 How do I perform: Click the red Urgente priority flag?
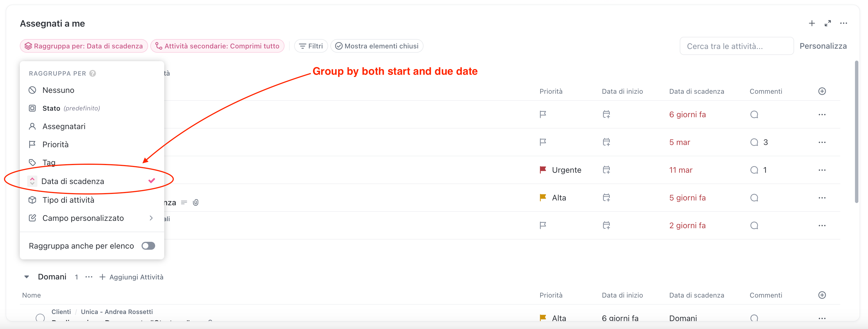pos(543,170)
